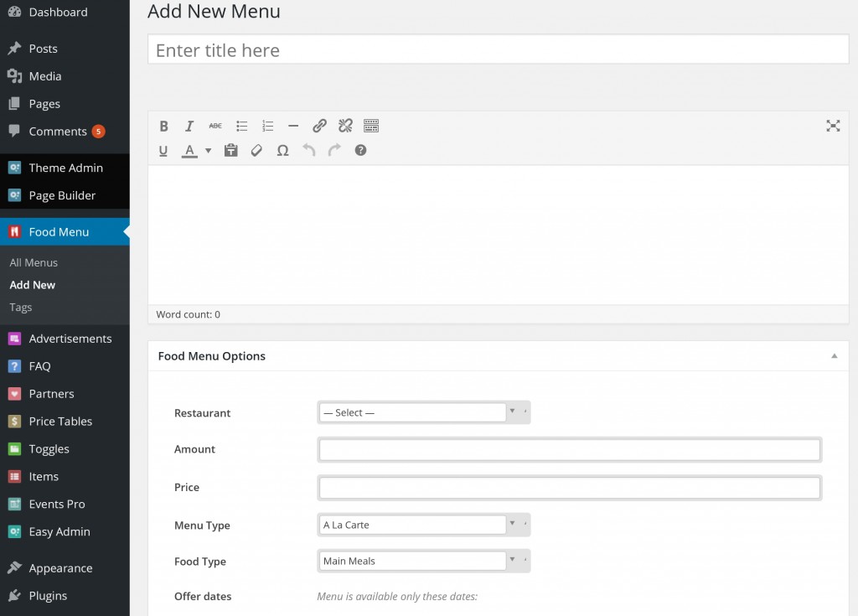Click Add New under Food Menu
This screenshot has height=616, width=858.
33,285
